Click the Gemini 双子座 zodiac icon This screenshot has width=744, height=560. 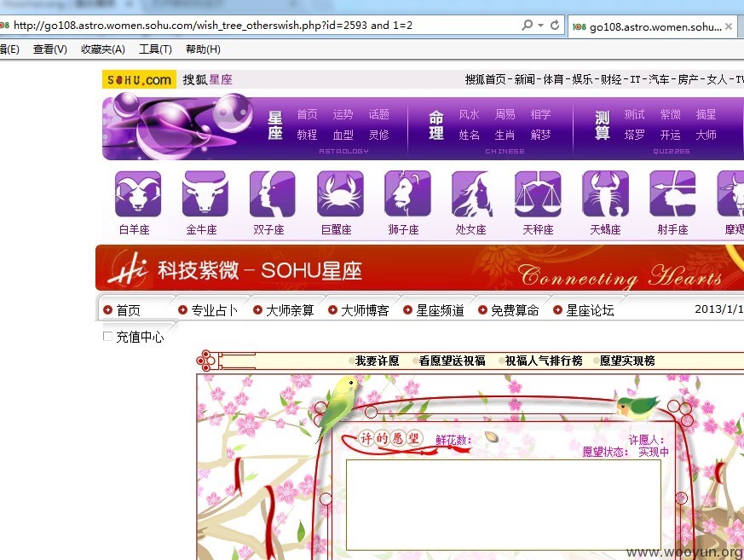click(273, 193)
